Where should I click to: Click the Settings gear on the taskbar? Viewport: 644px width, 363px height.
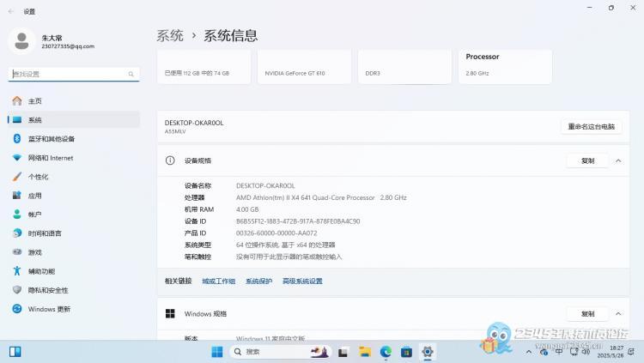(428, 352)
